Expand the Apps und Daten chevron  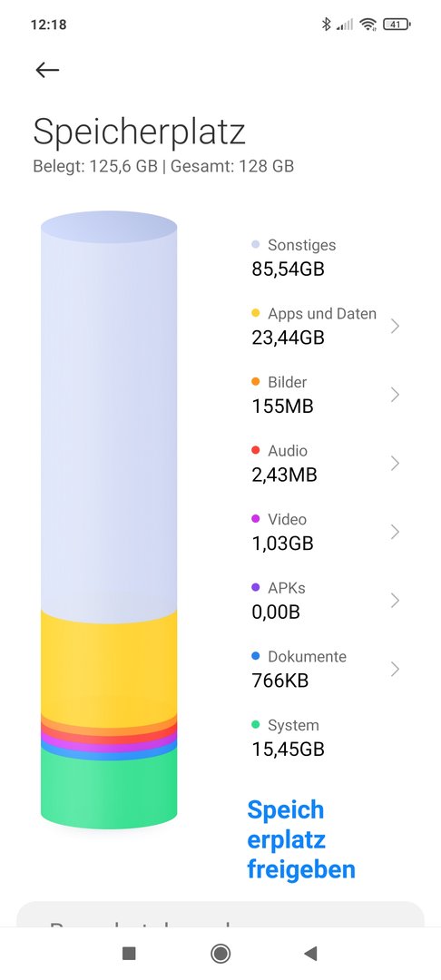click(x=395, y=326)
